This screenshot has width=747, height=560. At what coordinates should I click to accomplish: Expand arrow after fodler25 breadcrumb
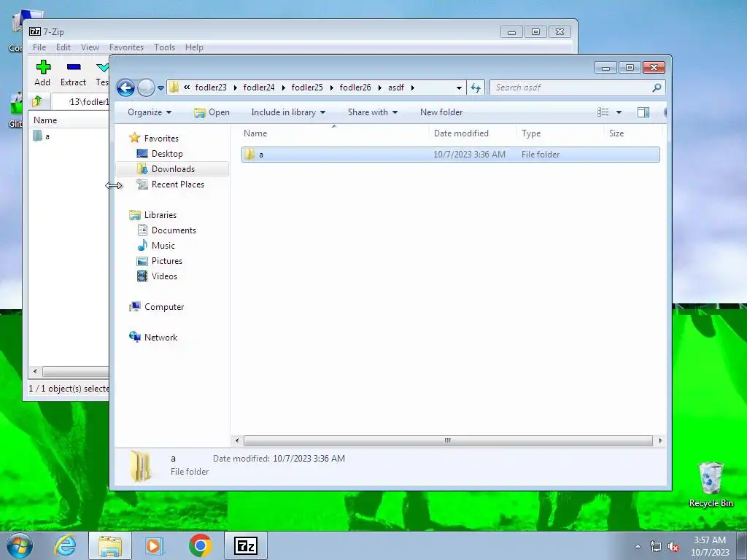coord(332,87)
